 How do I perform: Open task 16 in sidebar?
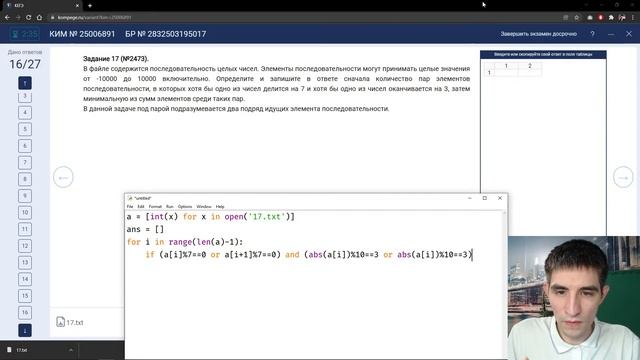25,313
